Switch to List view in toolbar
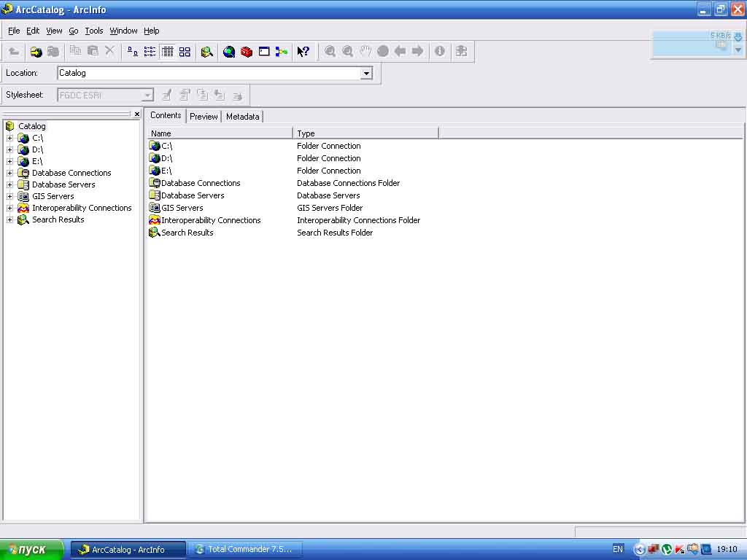This screenshot has height=560, width=747. [x=150, y=52]
